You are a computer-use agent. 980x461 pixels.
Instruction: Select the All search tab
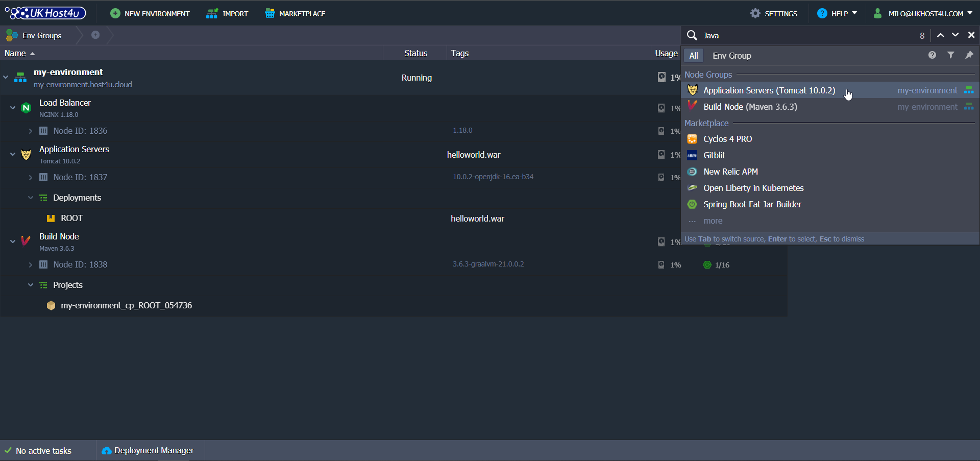click(x=693, y=56)
